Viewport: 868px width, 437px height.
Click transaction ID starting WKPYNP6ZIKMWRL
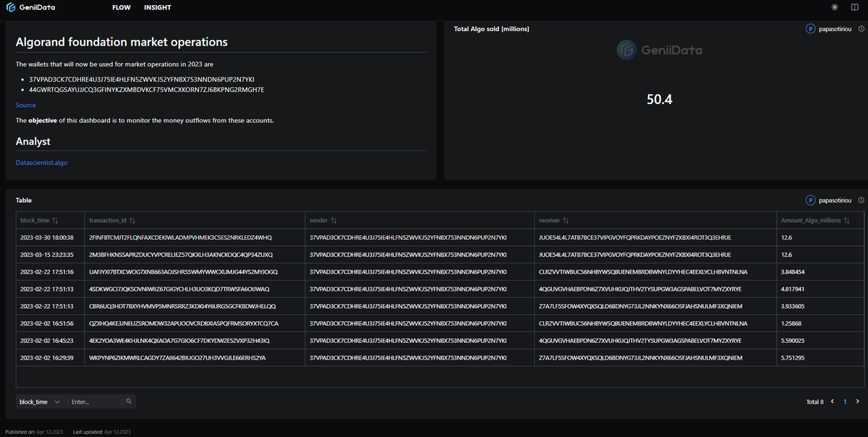pyautogui.click(x=177, y=357)
